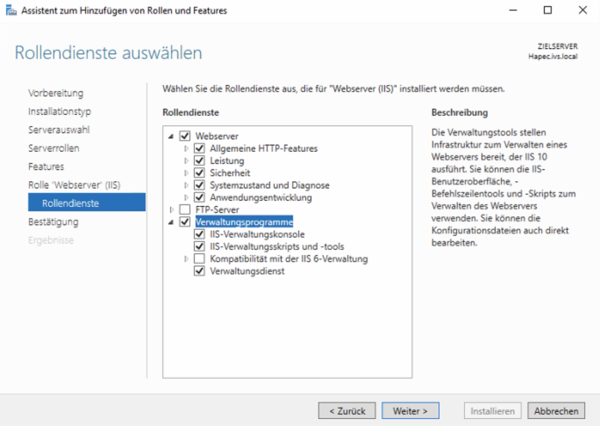Image resolution: width=600 pixels, height=426 pixels.
Task: Select the FTP-Server tree label
Action: (x=217, y=209)
